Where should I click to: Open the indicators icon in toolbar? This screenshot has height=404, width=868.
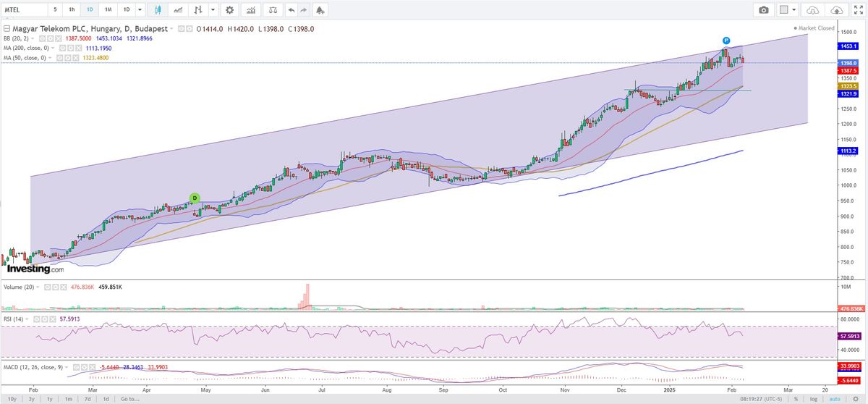coord(250,10)
